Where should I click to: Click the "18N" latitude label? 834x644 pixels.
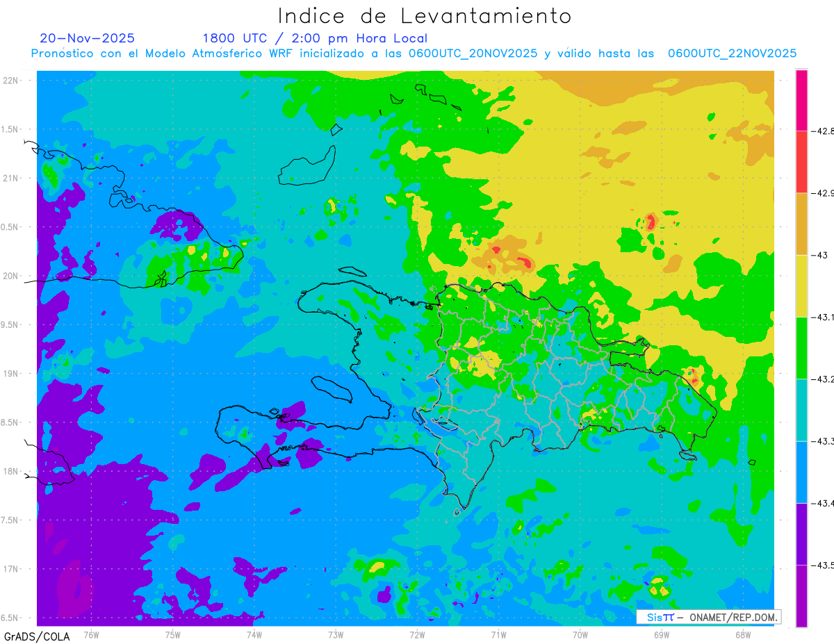click(10, 472)
